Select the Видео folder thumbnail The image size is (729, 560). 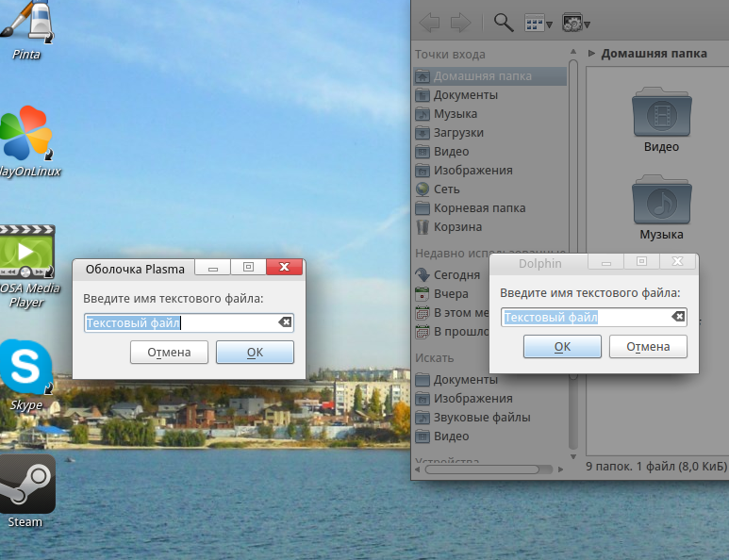click(x=662, y=120)
